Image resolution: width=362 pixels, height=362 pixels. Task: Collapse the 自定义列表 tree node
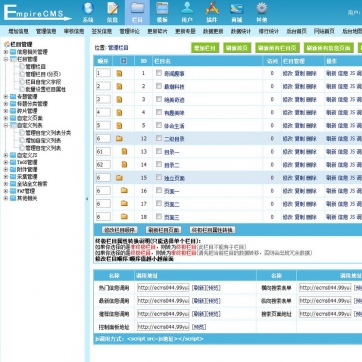click(x=6, y=126)
